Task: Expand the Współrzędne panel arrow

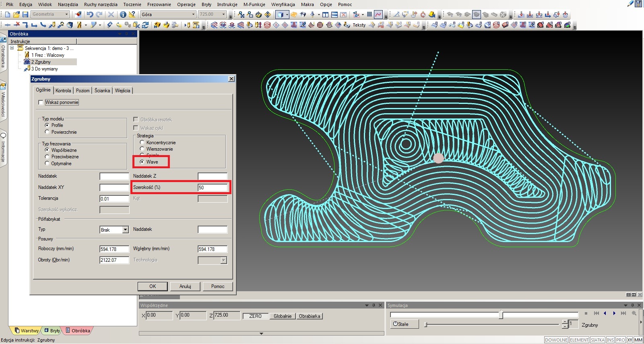Action: (367, 305)
